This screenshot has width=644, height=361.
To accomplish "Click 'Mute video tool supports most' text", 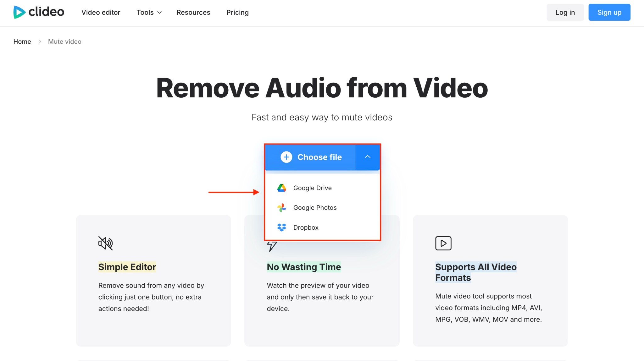I will [489, 308].
